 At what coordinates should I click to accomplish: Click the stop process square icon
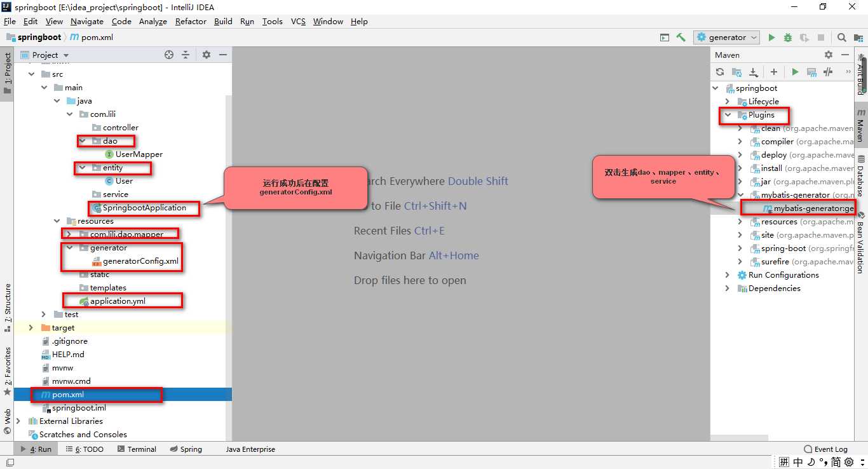coord(821,37)
